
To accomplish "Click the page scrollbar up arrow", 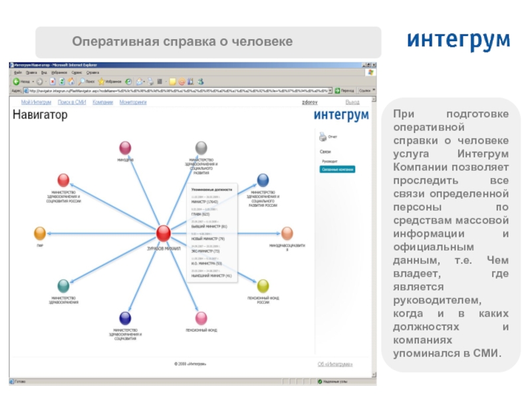I will (x=374, y=99).
